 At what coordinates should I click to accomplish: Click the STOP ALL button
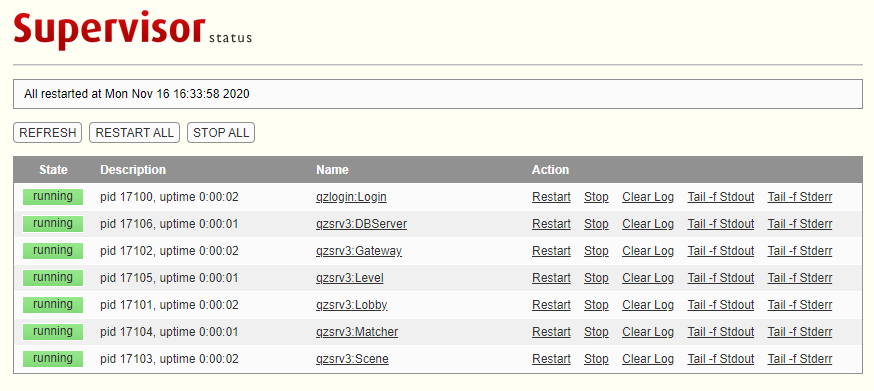221,133
